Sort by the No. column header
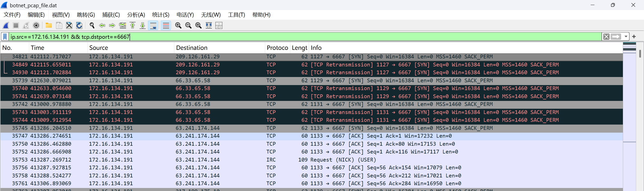 [15, 48]
